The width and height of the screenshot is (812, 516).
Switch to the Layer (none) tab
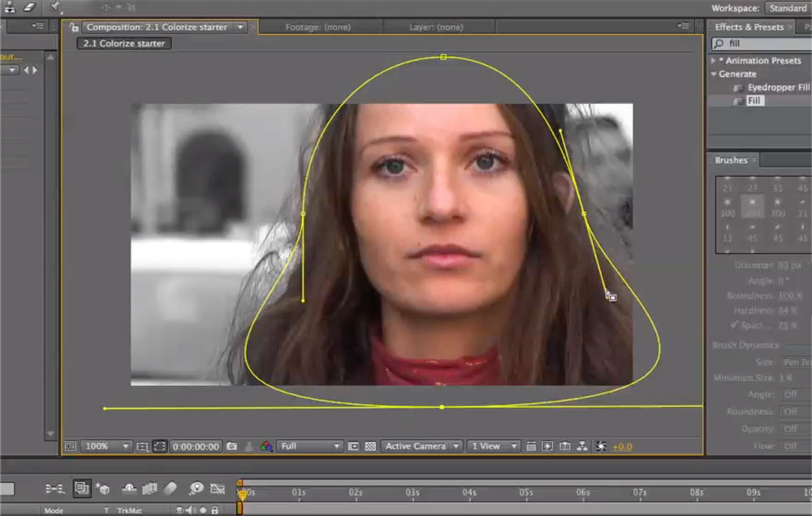tap(436, 27)
